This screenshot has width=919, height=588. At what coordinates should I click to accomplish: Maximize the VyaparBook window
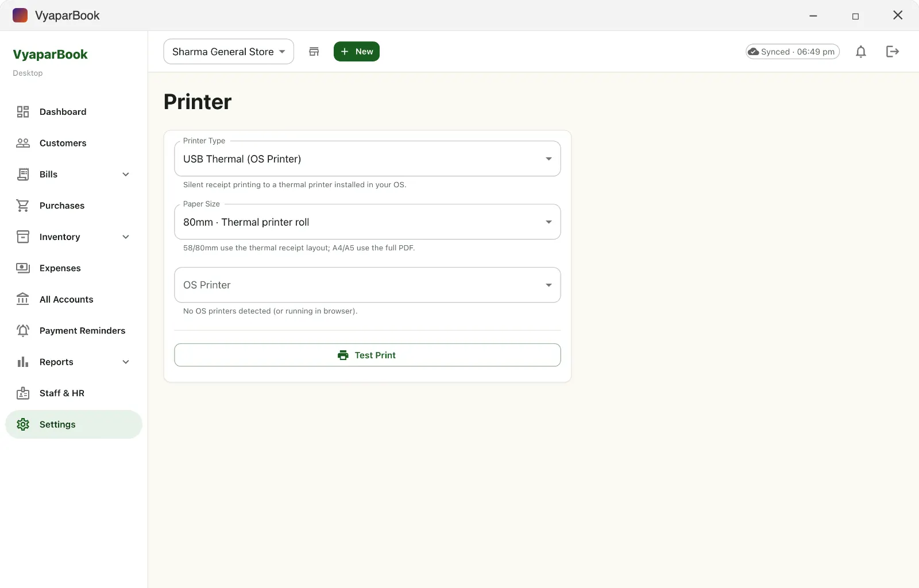coord(855,16)
